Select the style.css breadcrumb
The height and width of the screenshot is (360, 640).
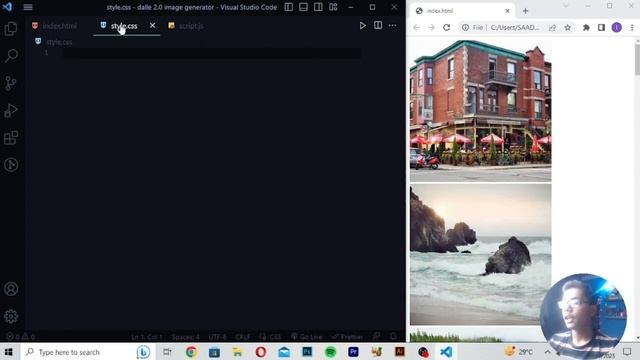tap(59, 42)
